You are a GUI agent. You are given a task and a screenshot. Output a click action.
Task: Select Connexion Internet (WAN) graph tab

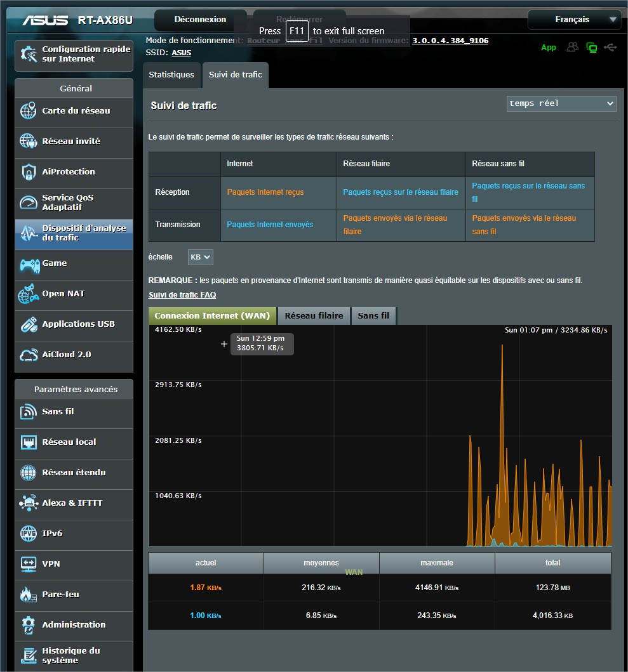point(212,316)
